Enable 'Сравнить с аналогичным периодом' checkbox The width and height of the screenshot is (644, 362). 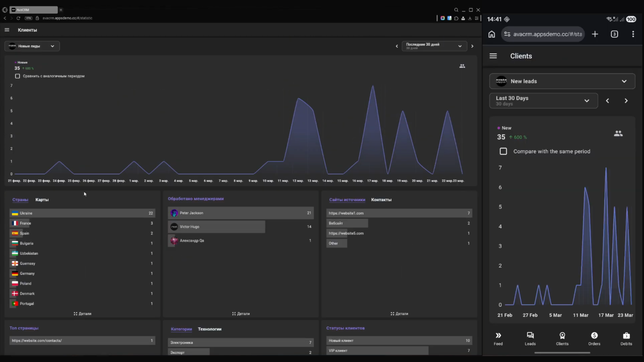pyautogui.click(x=17, y=76)
